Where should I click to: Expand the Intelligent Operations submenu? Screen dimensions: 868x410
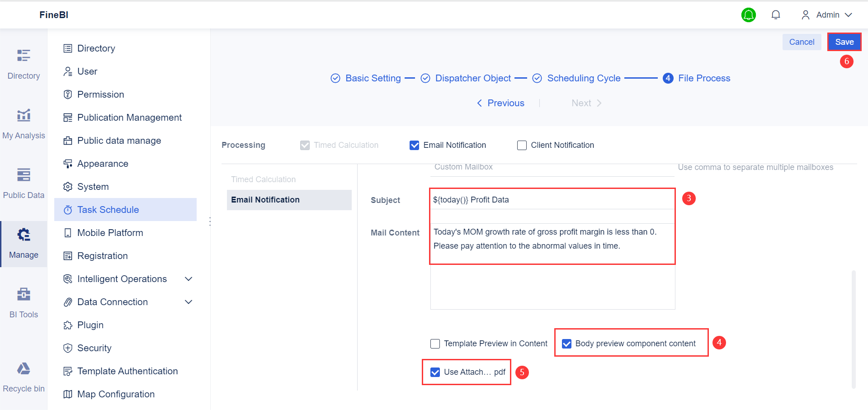point(189,279)
